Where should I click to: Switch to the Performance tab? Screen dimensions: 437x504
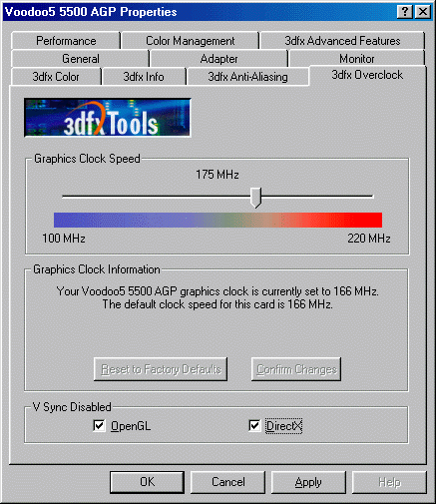point(66,41)
